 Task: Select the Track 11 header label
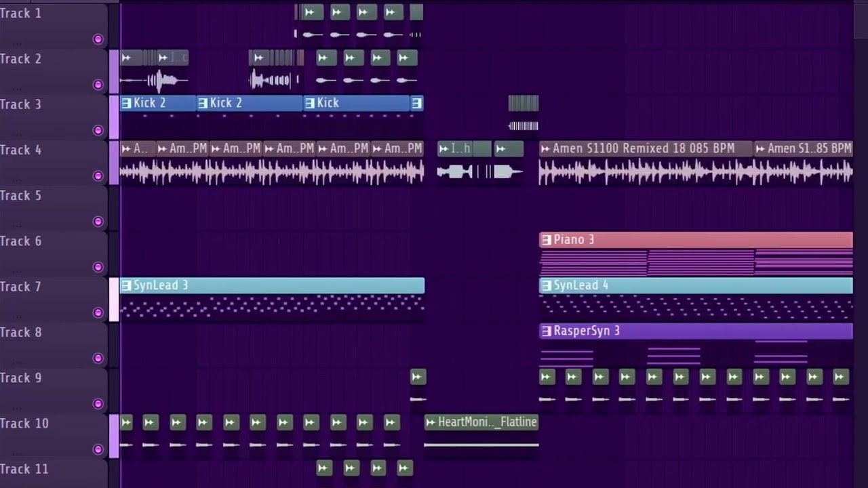pos(24,469)
